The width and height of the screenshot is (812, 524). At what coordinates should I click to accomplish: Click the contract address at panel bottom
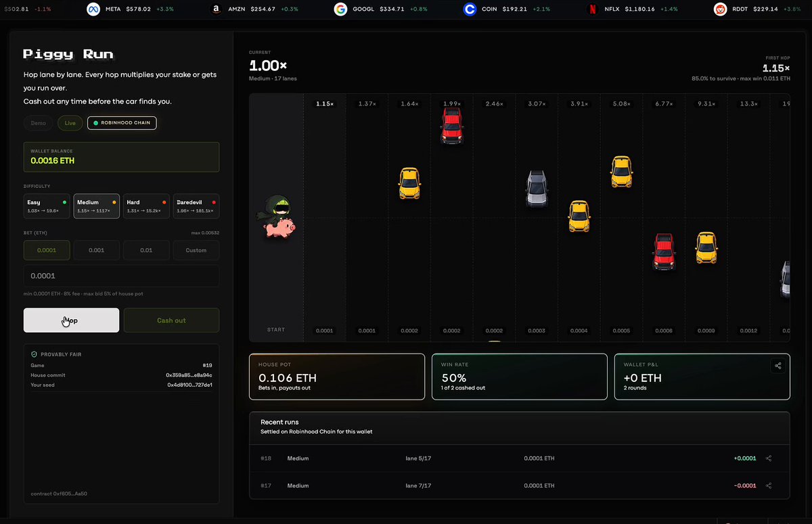[60, 494]
